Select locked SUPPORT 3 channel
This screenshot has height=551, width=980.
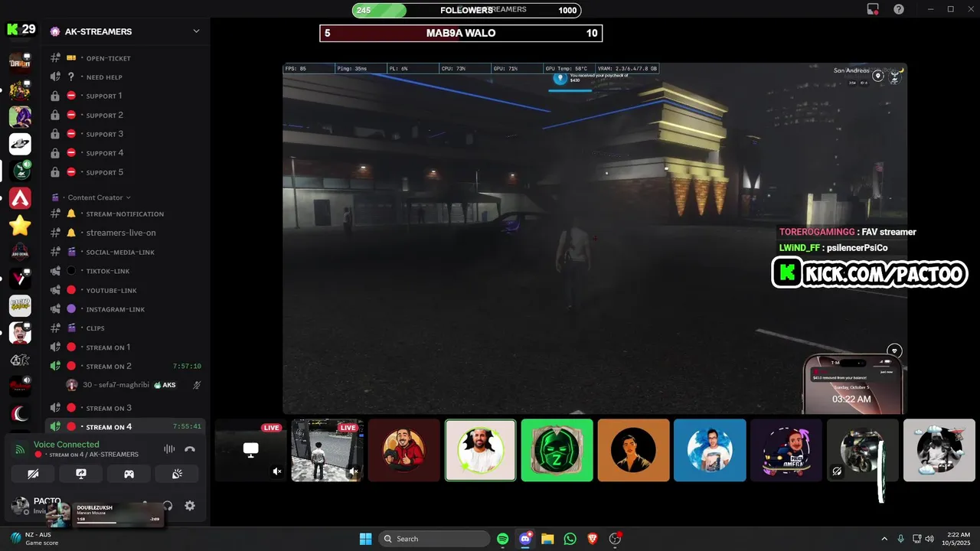(126, 134)
